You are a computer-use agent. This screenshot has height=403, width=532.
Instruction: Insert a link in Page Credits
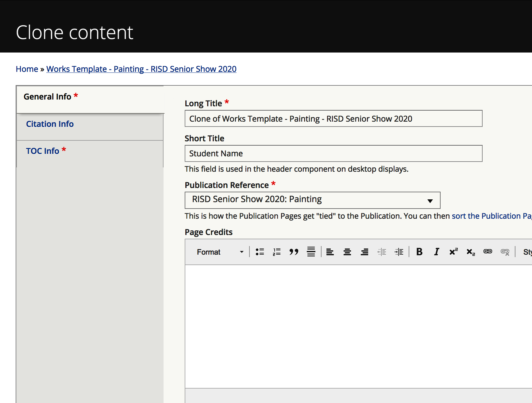pos(488,252)
